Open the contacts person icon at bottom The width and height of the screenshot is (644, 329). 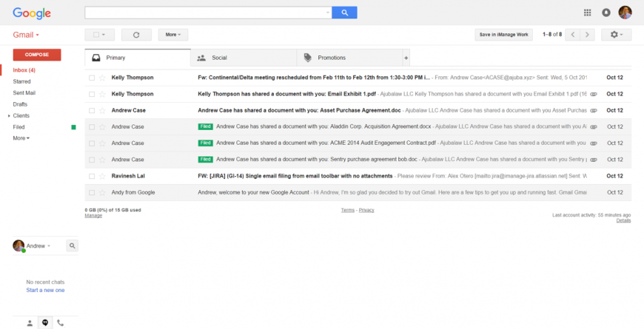[x=30, y=323]
